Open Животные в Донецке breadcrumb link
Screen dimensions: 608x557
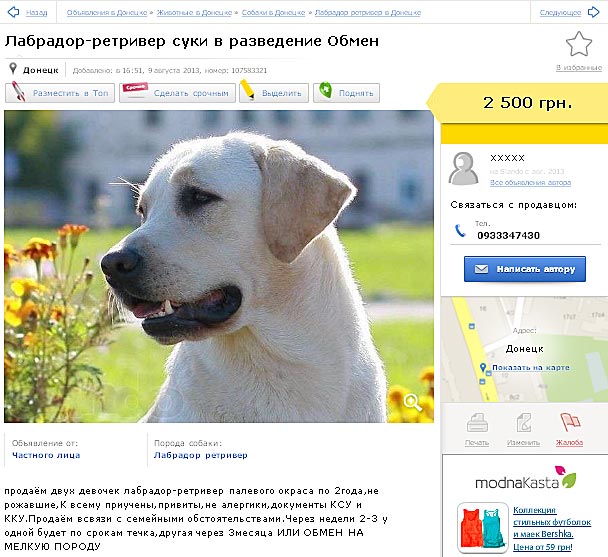coord(194,13)
